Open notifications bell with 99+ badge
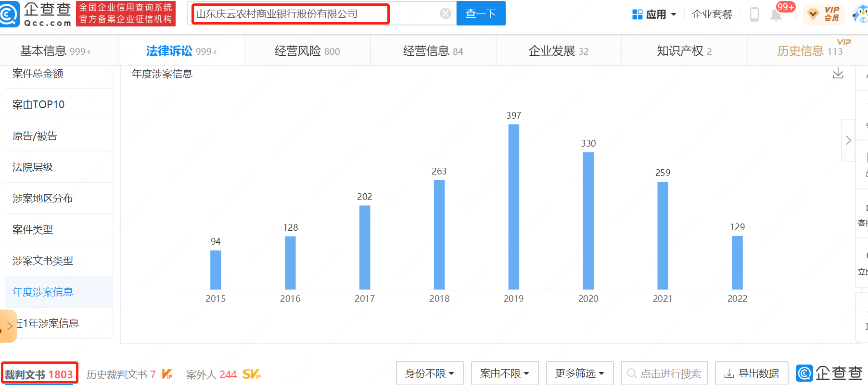Viewport: 868px width, 385px height. click(x=776, y=14)
